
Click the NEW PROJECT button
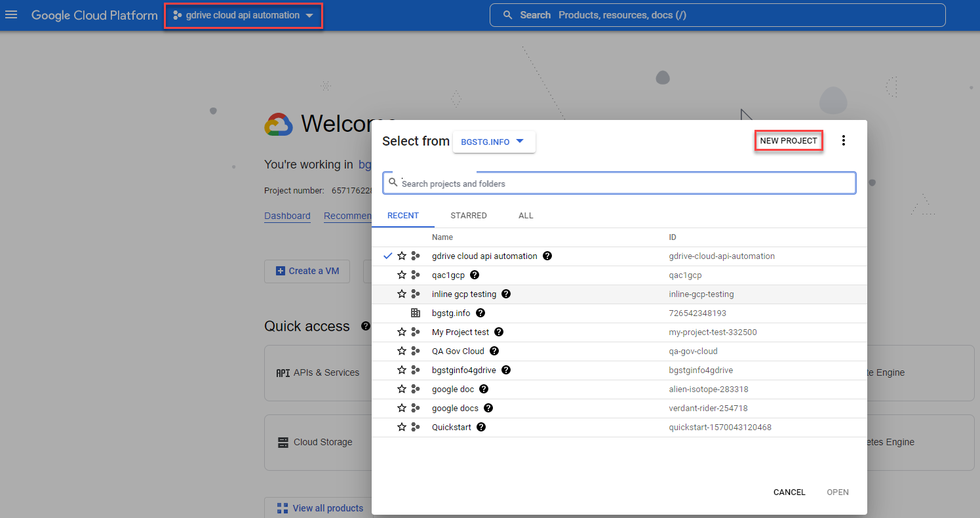point(789,141)
